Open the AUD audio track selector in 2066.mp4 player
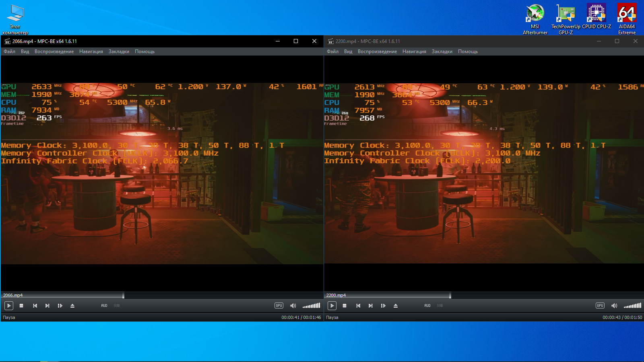This screenshot has height=362, width=644. pos(104,306)
